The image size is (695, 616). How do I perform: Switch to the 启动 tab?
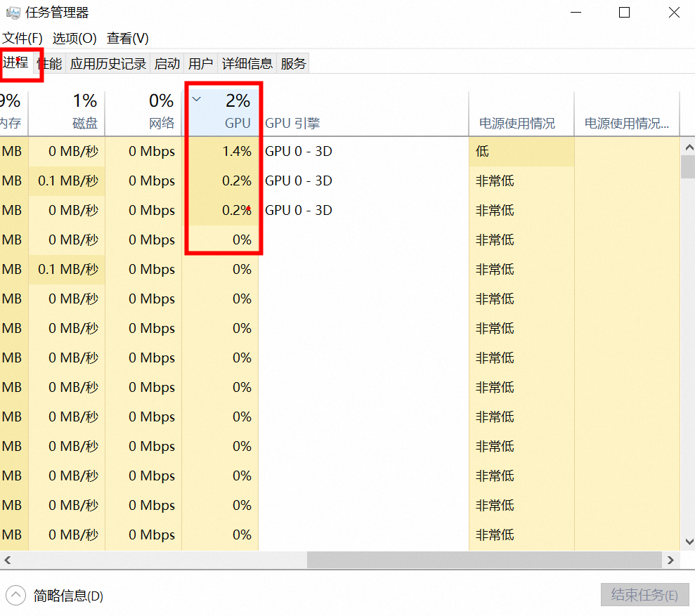[x=167, y=64]
